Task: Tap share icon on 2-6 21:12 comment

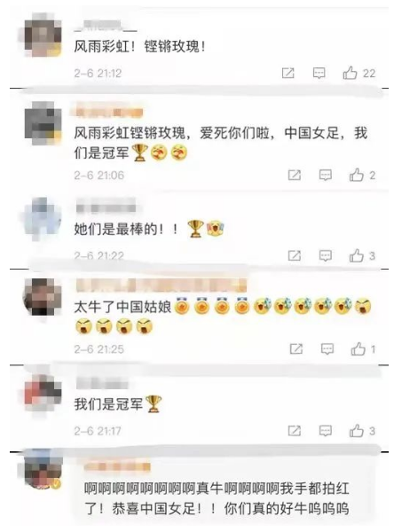Action: tap(288, 73)
